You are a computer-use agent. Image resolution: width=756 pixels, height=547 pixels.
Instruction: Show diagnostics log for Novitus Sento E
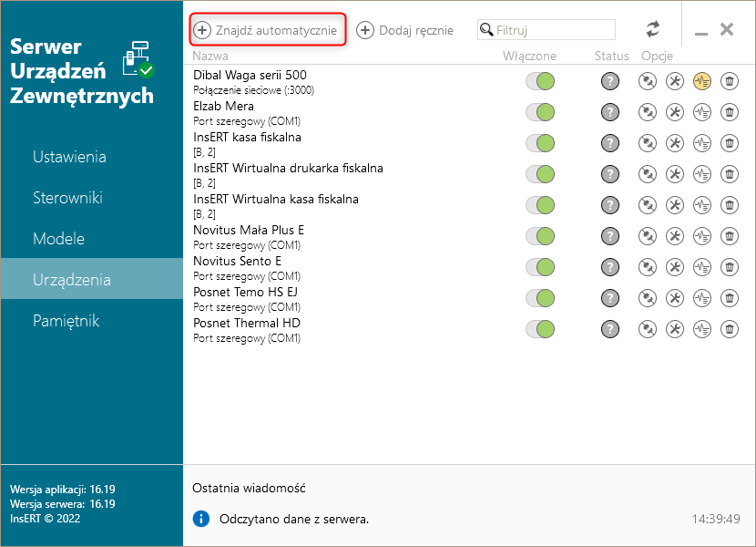(x=702, y=267)
